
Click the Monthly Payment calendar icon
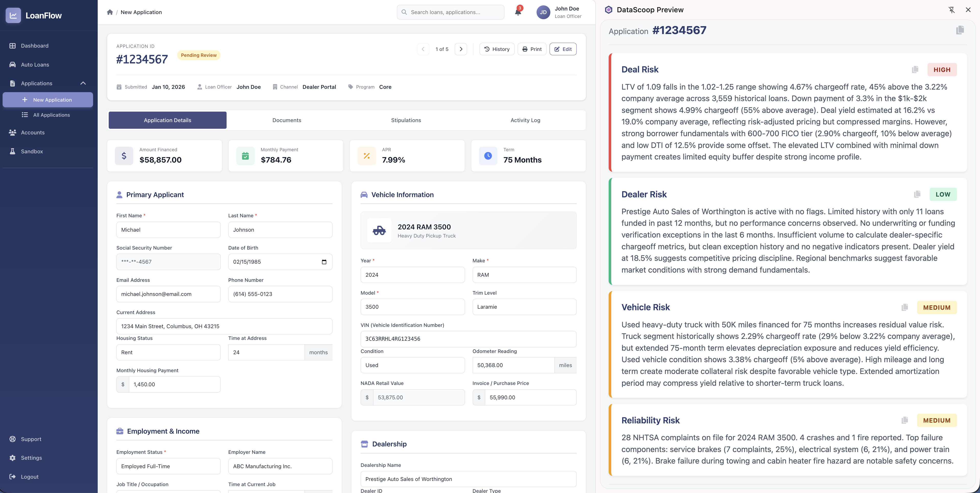pos(245,156)
